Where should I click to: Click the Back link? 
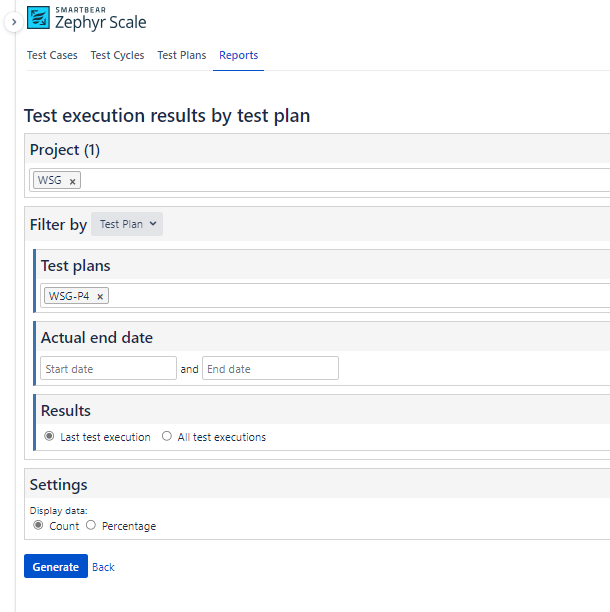pyautogui.click(x=103, y=567)
